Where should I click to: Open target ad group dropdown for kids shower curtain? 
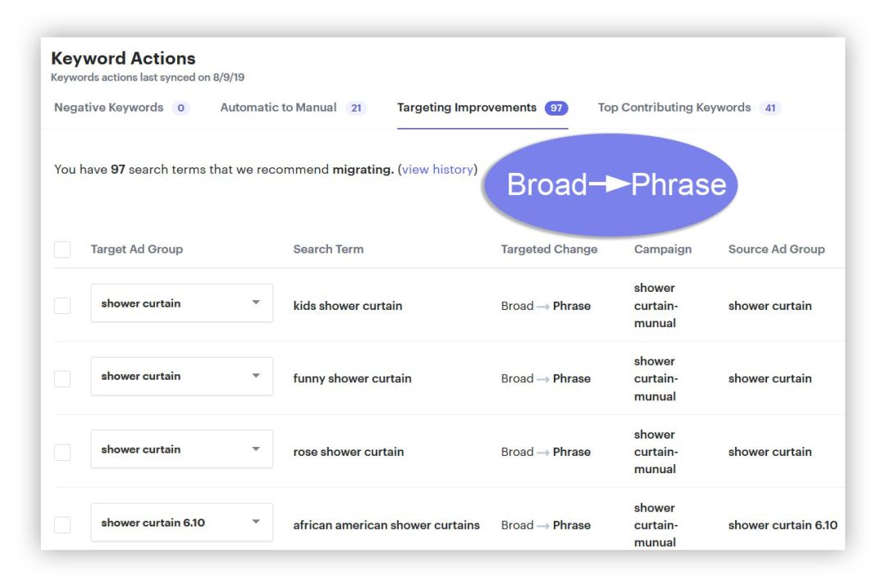[x=181, y=303]
